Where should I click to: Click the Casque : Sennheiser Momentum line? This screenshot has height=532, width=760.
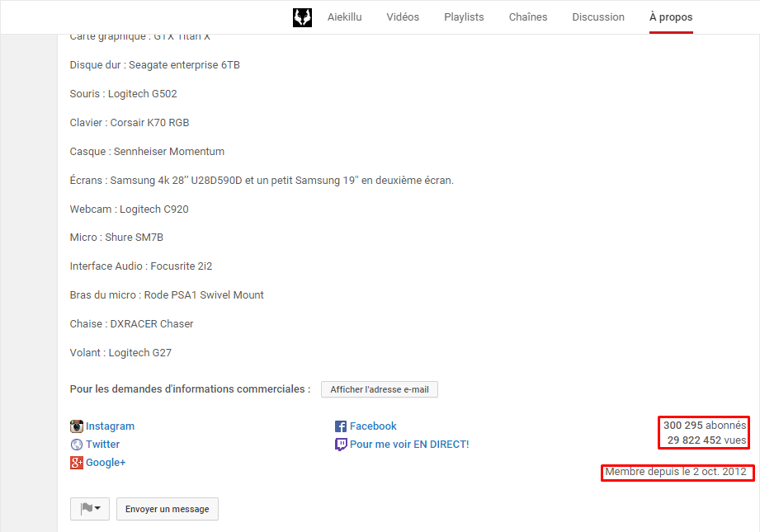(x=147, y=152)
